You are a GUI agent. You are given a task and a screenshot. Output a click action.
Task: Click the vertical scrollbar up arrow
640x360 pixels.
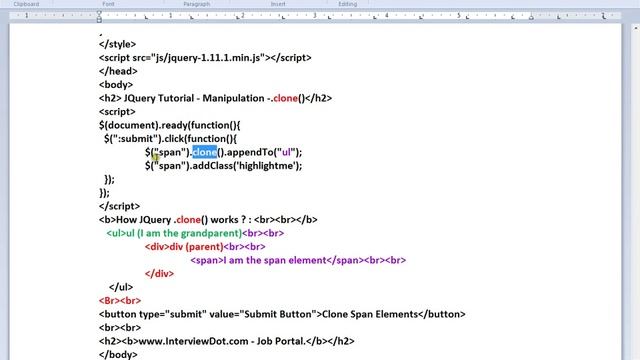click(635, 28)
